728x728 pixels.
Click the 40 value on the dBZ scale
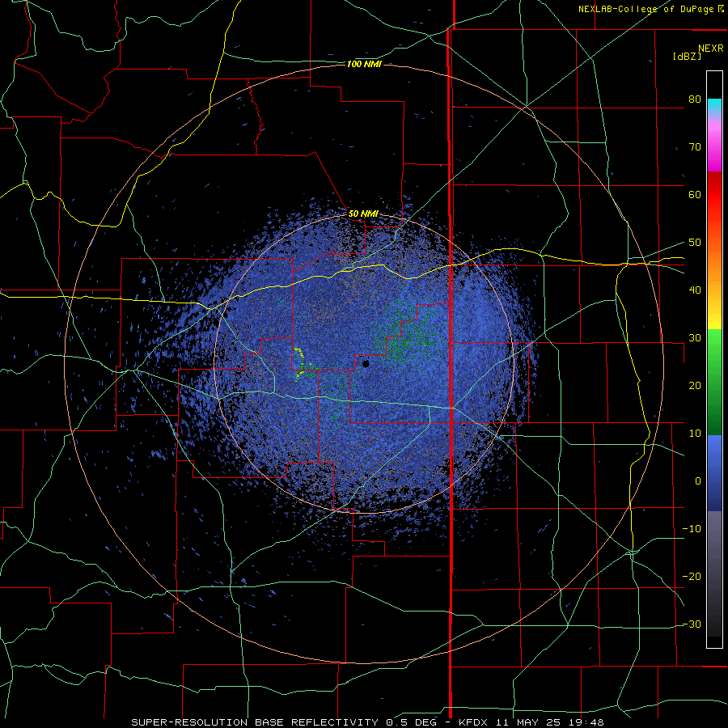tap(695, 290)
